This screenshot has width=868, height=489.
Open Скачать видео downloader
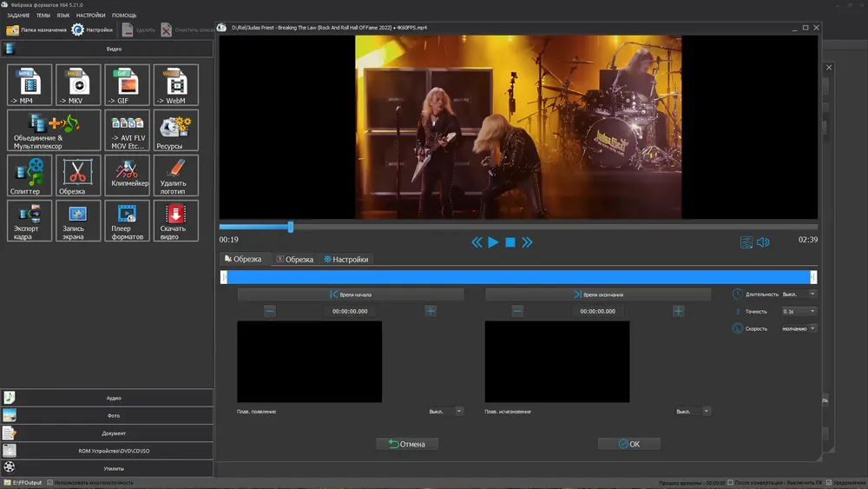(175, 221)
